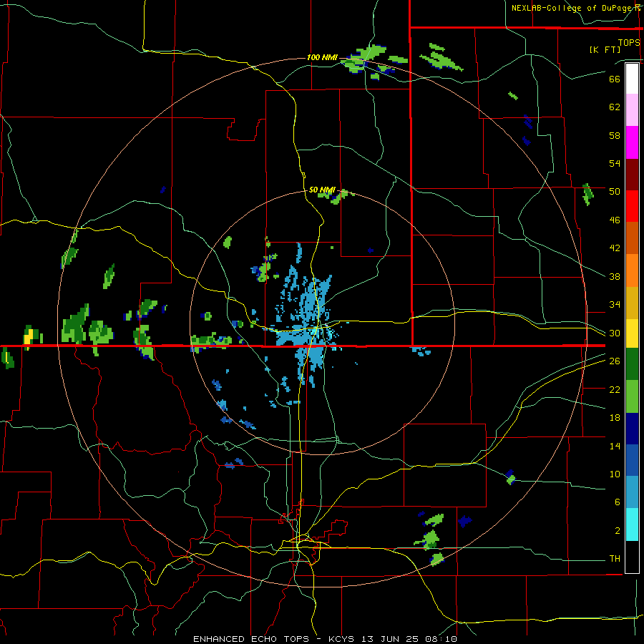The image size is (644, 644).
Task: Select the magenta swatch in the legend
Action: [x=632, y=142]
